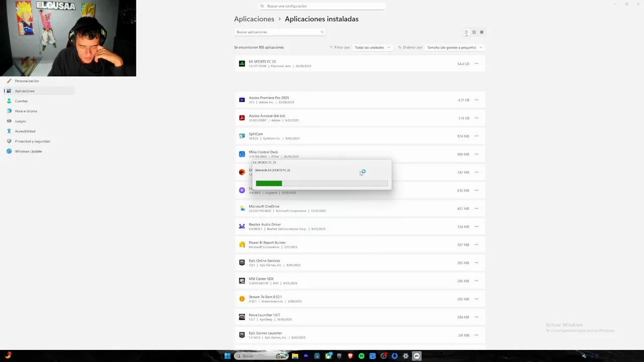
Task: Click the Epic Online Services app icon
Action: [x=242, y=263]
